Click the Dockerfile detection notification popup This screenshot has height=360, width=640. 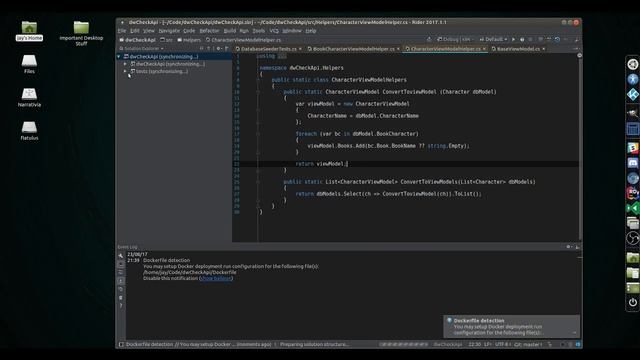coord(511,326)
